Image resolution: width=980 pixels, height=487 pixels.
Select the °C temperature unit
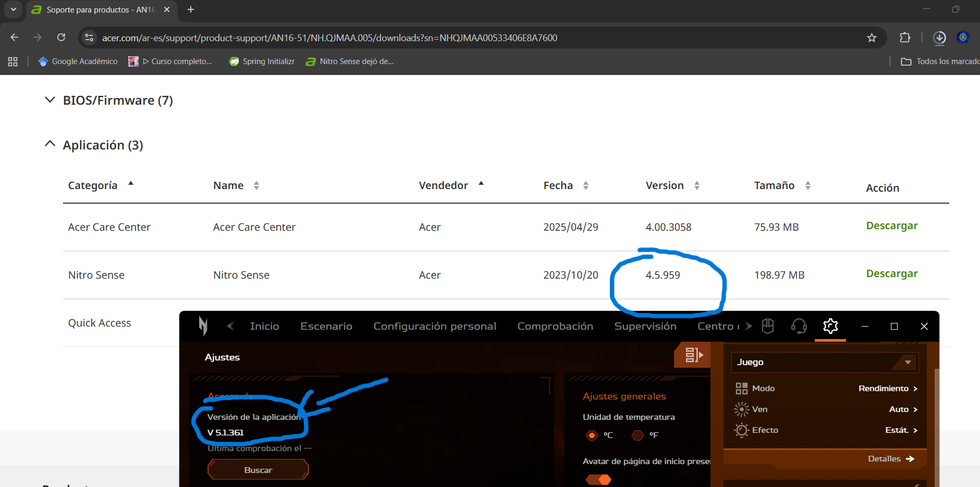(592, 435)
